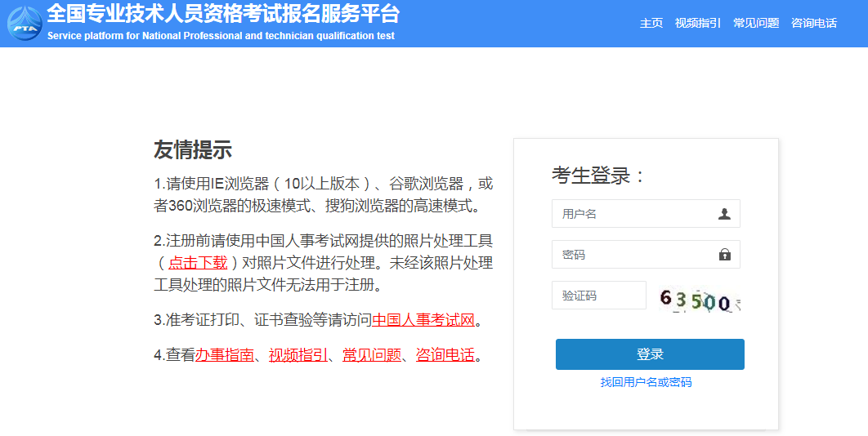Visit the 中国人事考试网 link in tip 3
The image size is (868, 436).
tap(423, 320)
